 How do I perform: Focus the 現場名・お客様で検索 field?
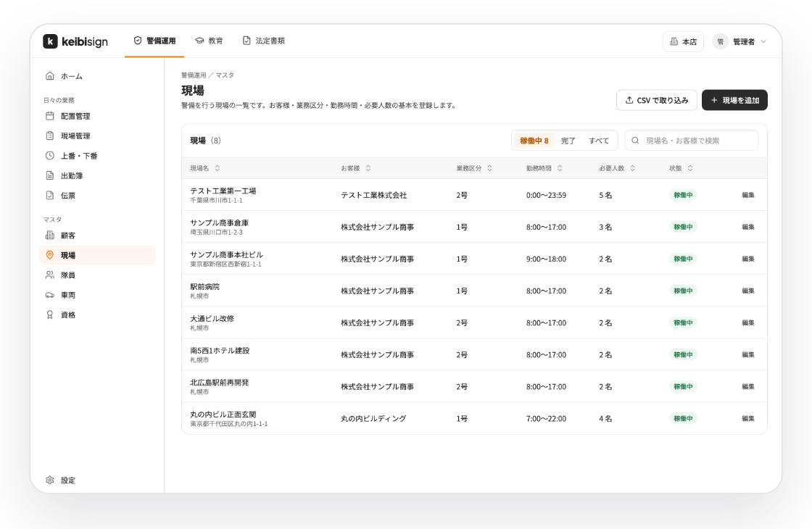click(692, 141)
